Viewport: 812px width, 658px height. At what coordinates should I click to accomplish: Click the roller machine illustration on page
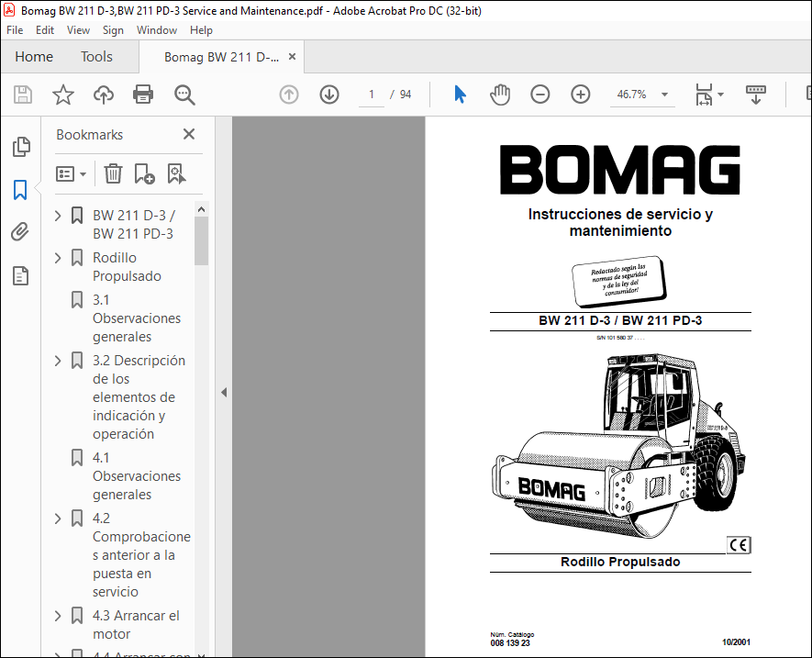(x=618, y=448)
